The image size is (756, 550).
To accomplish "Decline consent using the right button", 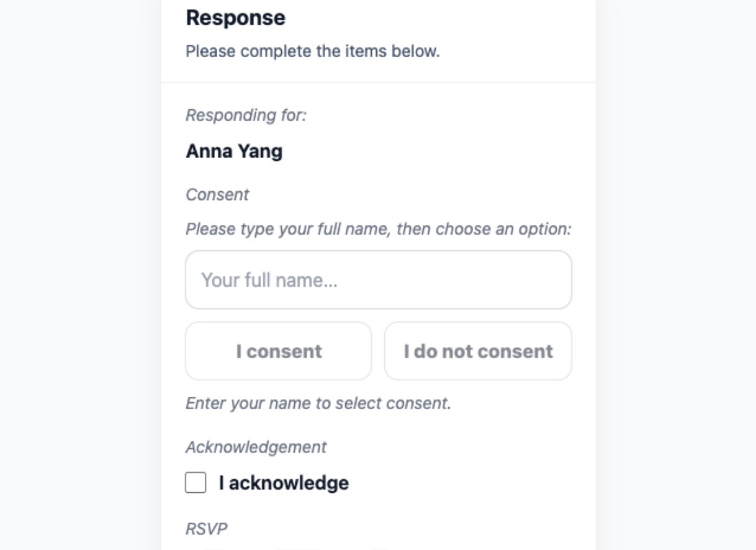I will [x=478, y=351].
